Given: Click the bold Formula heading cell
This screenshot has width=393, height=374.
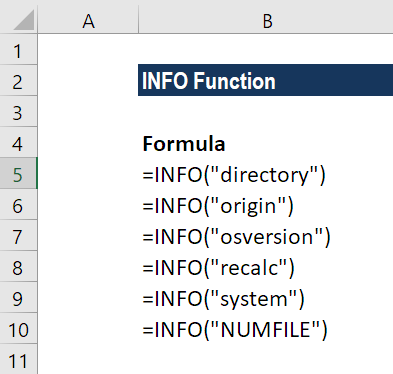Looking at the screenshot, I should 266,142.
